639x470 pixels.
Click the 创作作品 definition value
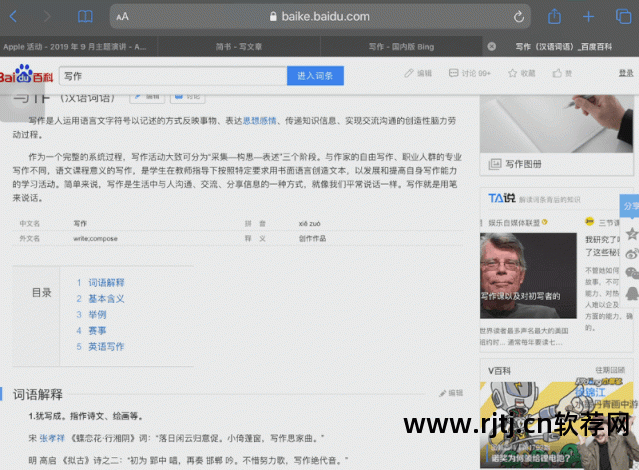[x=312, y=238]
